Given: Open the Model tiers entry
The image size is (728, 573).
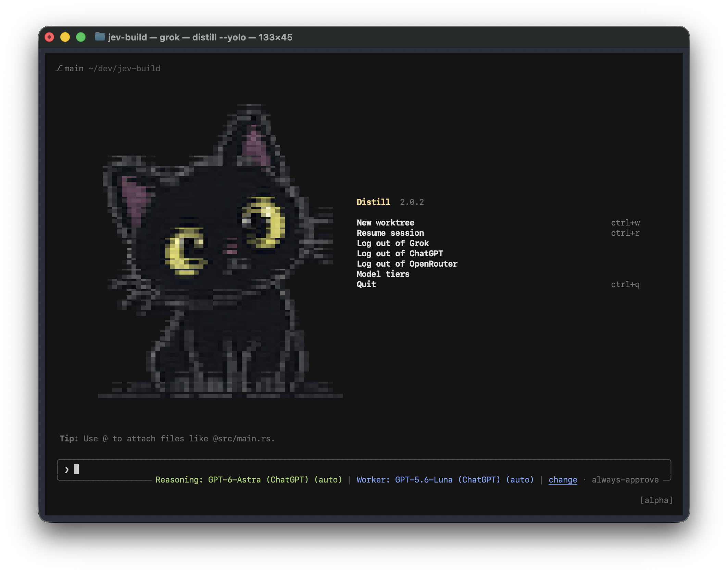Looking at the screenshot, I should coord(383,274).
